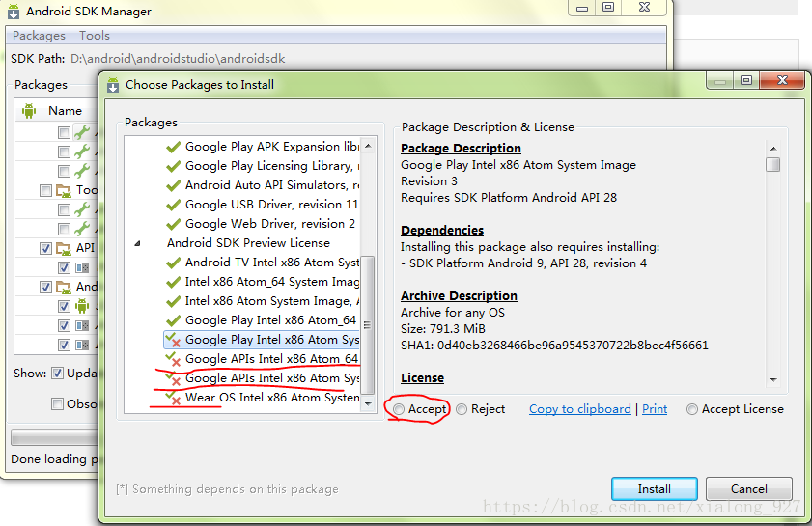Cancel the package installation dialog
This screenshot has height=526, width=812.
click(x=749, y=488)
